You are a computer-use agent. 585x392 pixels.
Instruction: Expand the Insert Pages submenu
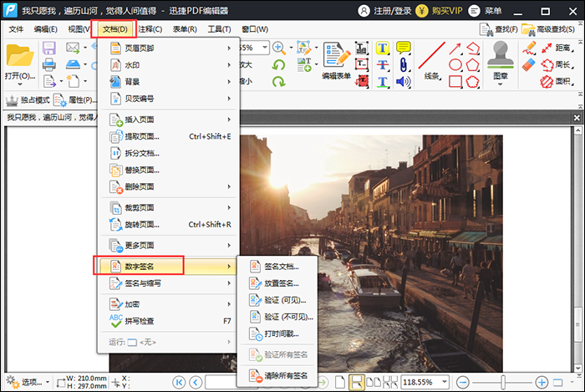pos(169,120)
